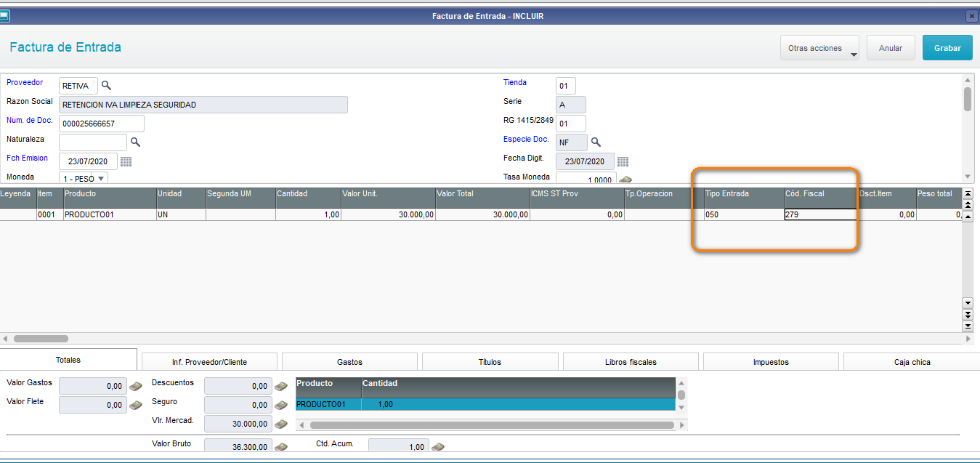
Task: Click the Vlr. Mercad. money icon
Action: tap(281, 424)
